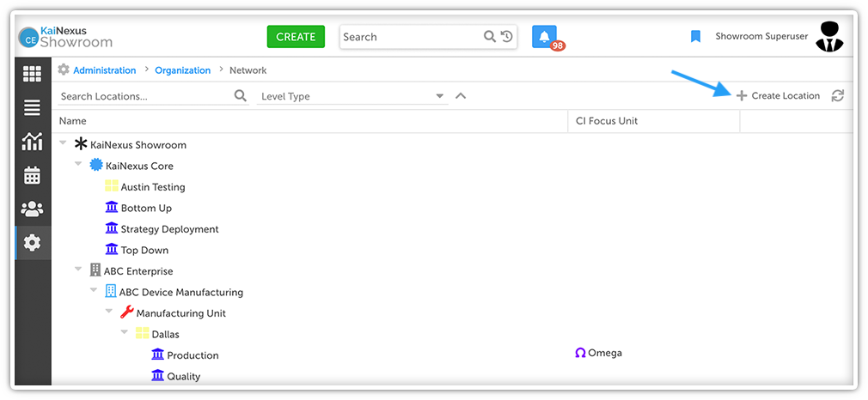Click the asterisk icon of KaiNexus Showroom

pos(81,144)
